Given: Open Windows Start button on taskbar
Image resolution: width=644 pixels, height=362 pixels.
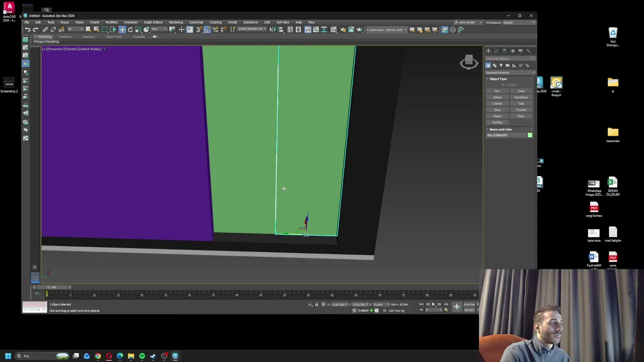Looking at the screenshot, I should 8,356.
